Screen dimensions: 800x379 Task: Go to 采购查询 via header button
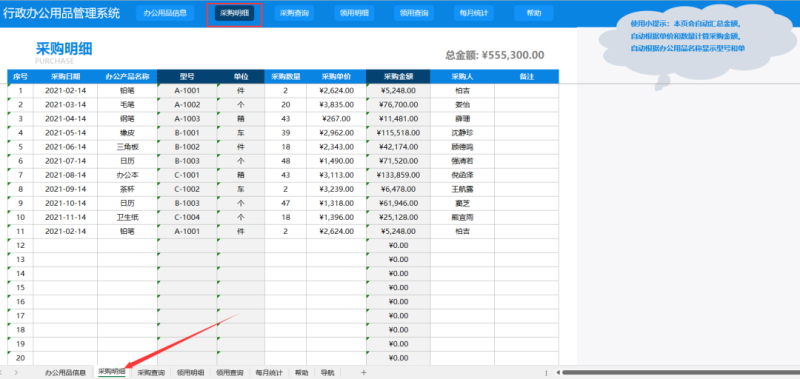tap(294, 13)
